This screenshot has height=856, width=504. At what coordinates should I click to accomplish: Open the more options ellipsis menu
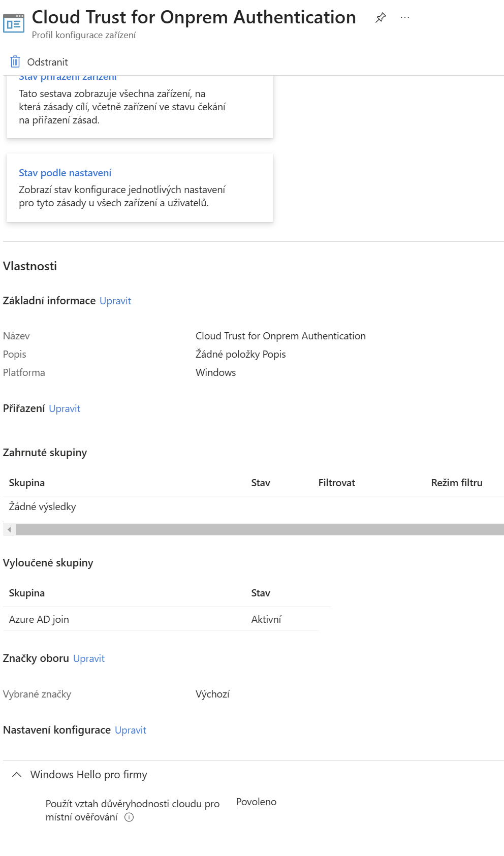click(405, 17)
